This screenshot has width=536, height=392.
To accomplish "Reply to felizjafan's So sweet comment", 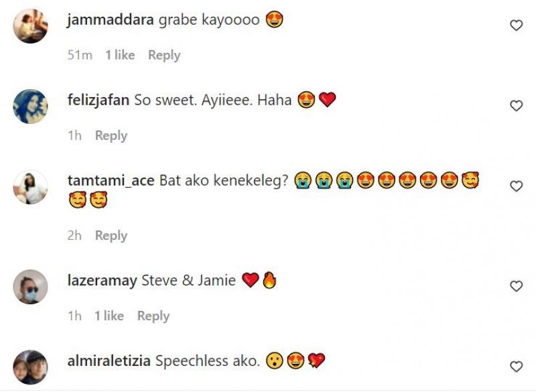I will coord(111,135).
